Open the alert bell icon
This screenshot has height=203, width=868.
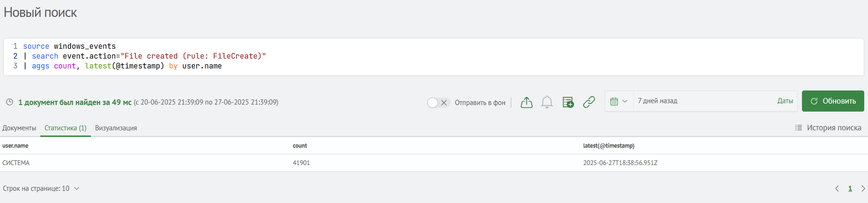click(x=547, y=102)
